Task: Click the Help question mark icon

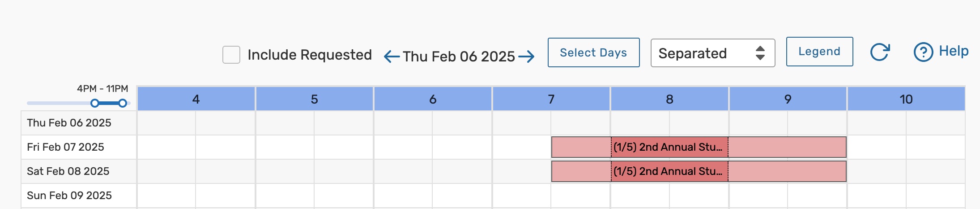Action: pos(923,52)
